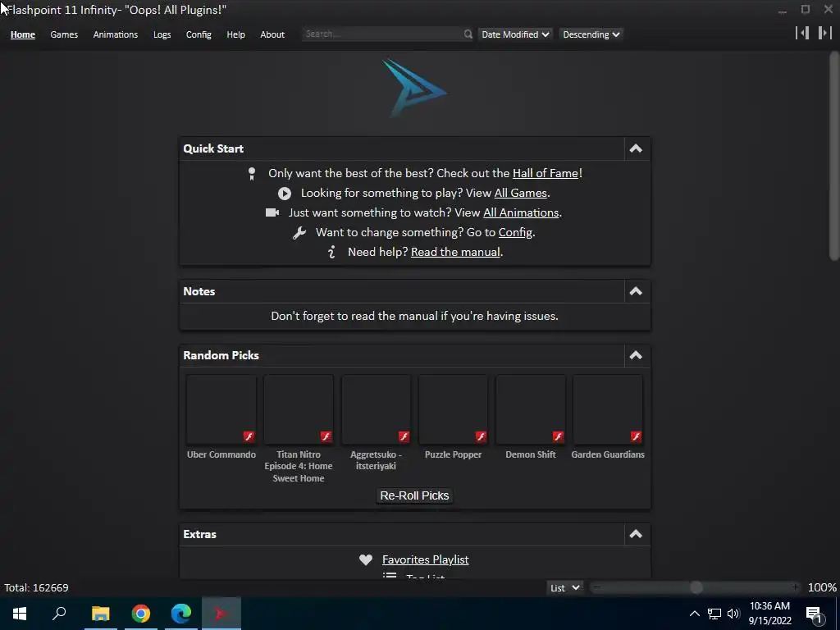Click minus end of zoom slider
The image size is (840, 630).
click(596, 587)
